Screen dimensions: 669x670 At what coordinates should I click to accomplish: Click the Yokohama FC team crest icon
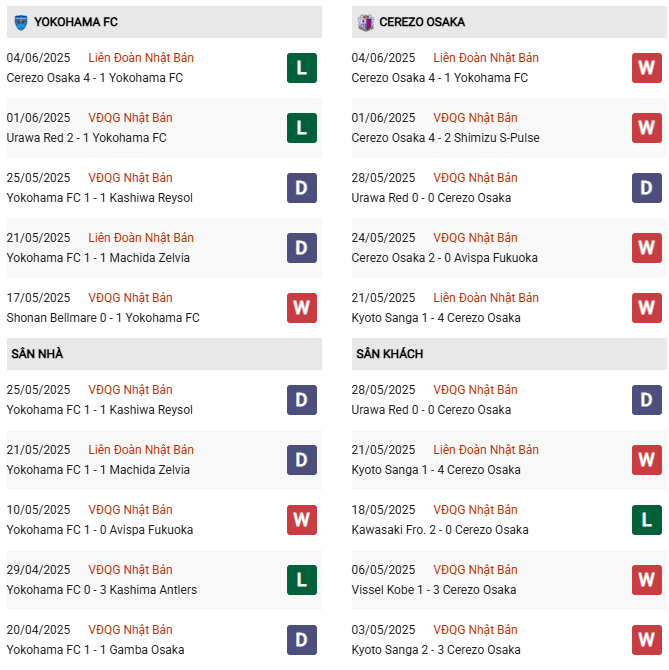click(20, 21)
